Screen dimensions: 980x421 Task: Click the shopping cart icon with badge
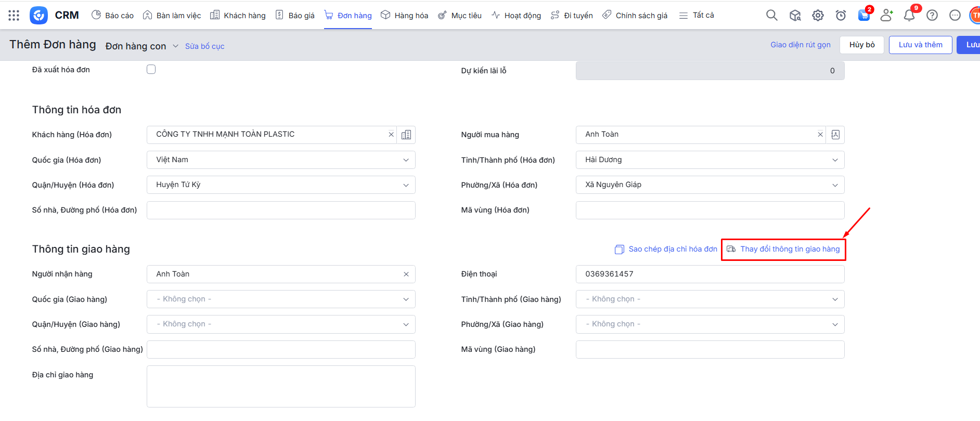864,16
